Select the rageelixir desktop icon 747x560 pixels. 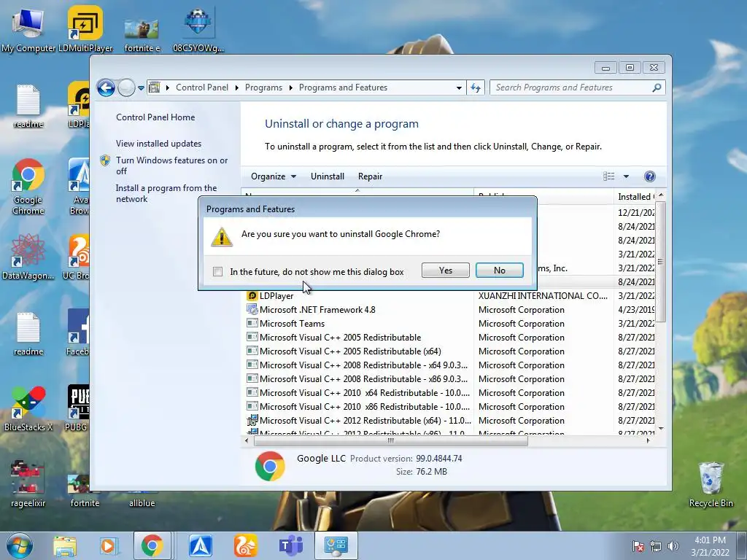pyautogui.click(x=28, y=484)
